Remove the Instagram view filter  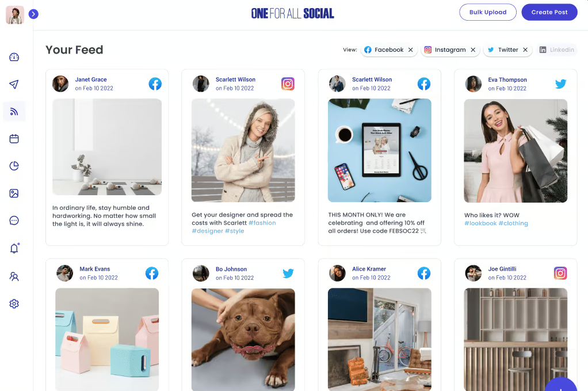[474, 50]
